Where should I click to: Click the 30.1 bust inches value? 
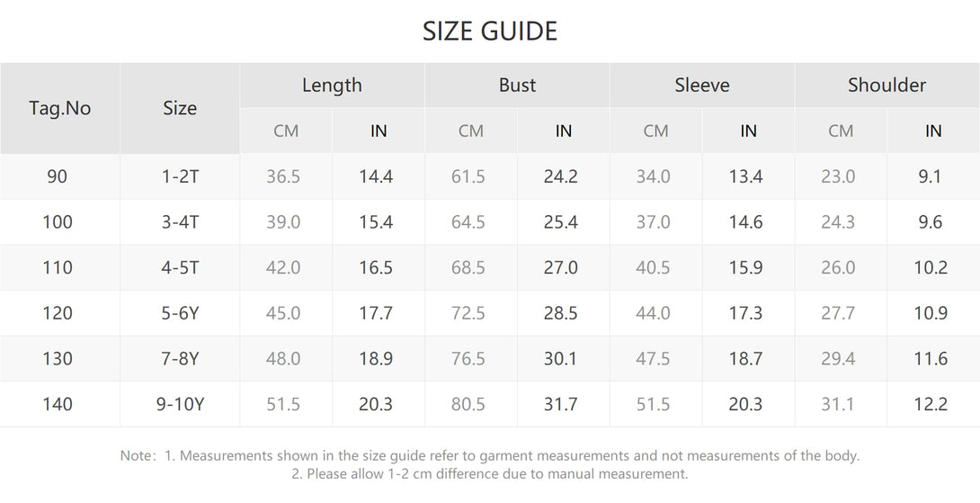pyautogui.click(x=561, y=358)
